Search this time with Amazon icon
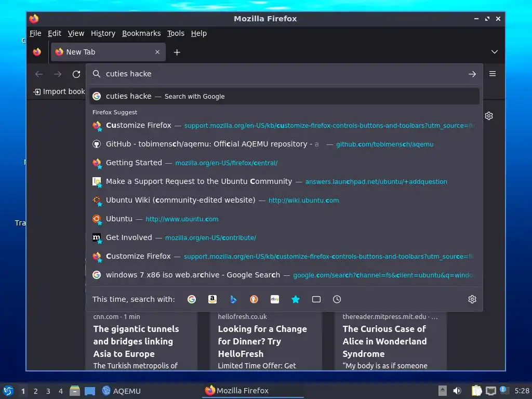532x399 pixels. pyautogui.click(x=212, y=299)
